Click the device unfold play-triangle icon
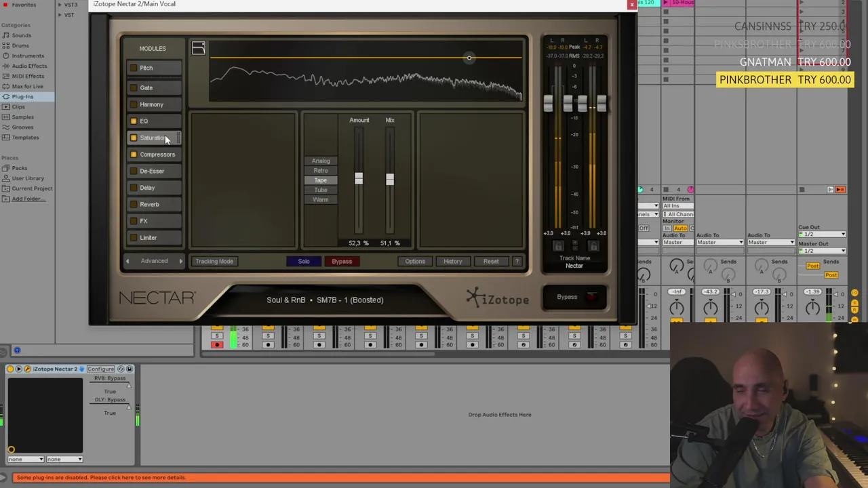 tap(18, 369)
